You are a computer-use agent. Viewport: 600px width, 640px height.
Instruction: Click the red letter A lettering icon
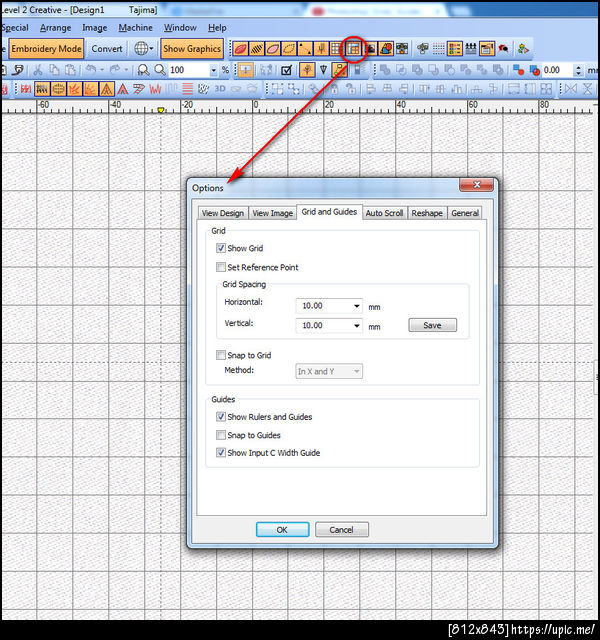point(123,89)
